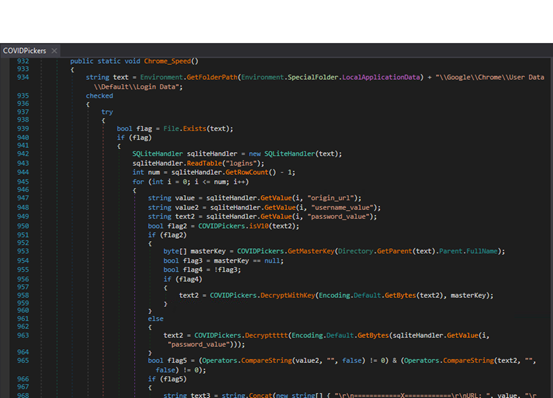Click the "origin_url" string literal
553x398 pixels.
pyautogui.click(x=332, y=198)
